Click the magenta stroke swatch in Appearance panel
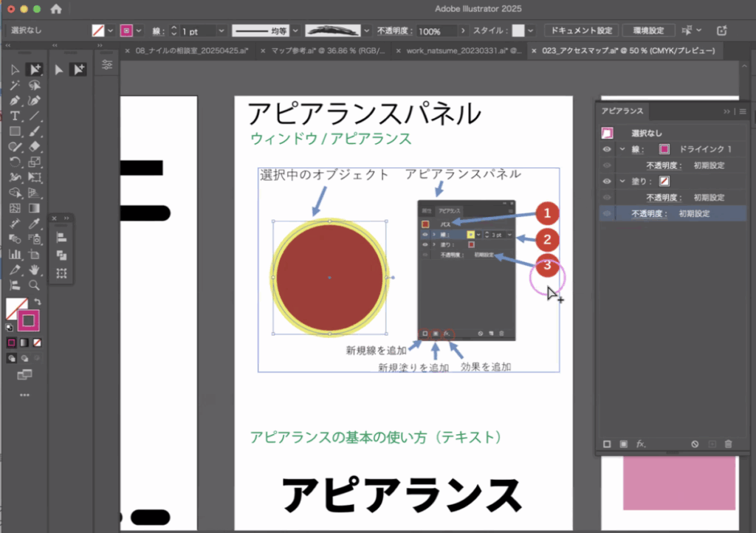Screen dimensions: 756x533 [664, 148]
